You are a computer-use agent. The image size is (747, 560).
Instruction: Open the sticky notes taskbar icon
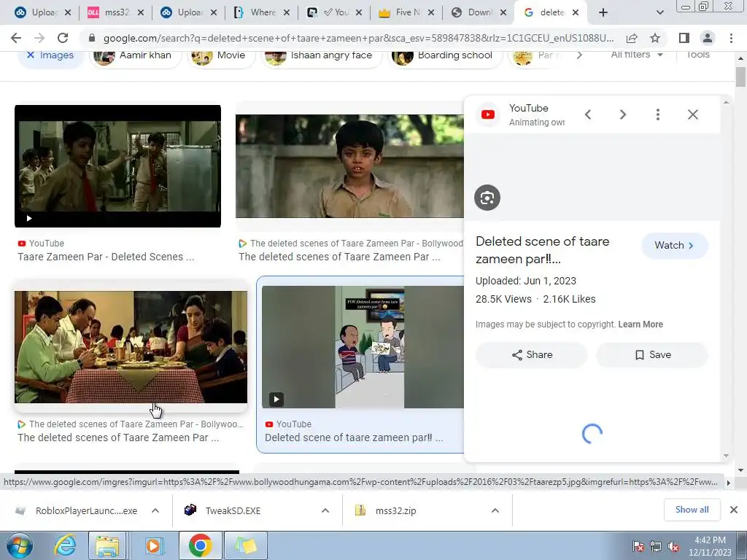246,546
